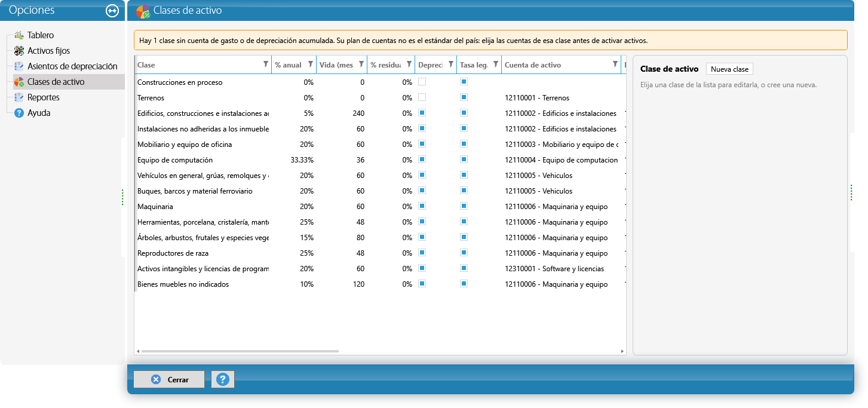This screenshot has height=408, width=868.
Task: Click the left arrow of the horizontal scrollbar
Action: click(137, 351)
